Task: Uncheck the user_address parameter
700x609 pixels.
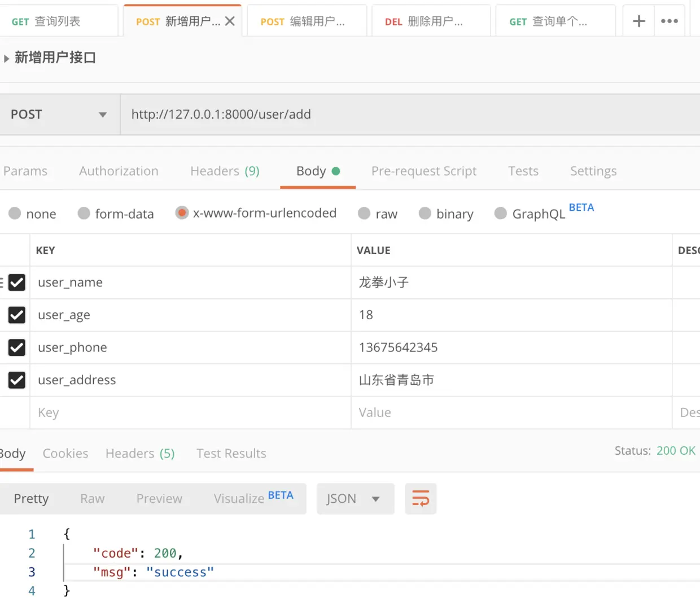Action: pos(16,380)
